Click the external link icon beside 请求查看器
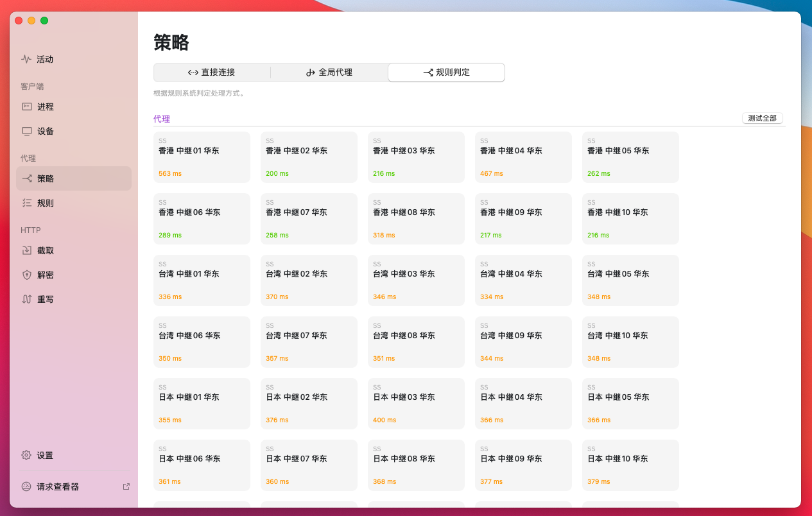 tap(126, 486)
